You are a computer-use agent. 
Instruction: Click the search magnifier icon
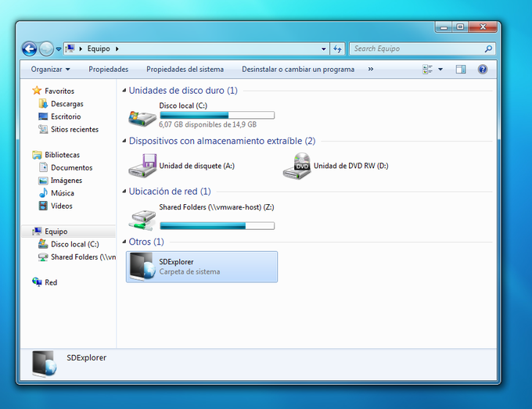pos(488,48)
